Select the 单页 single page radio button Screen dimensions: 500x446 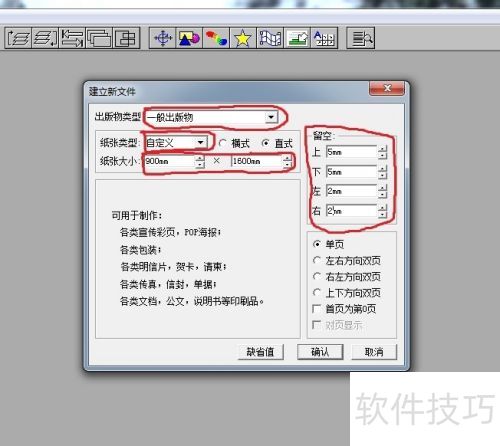tap(317, 244)
